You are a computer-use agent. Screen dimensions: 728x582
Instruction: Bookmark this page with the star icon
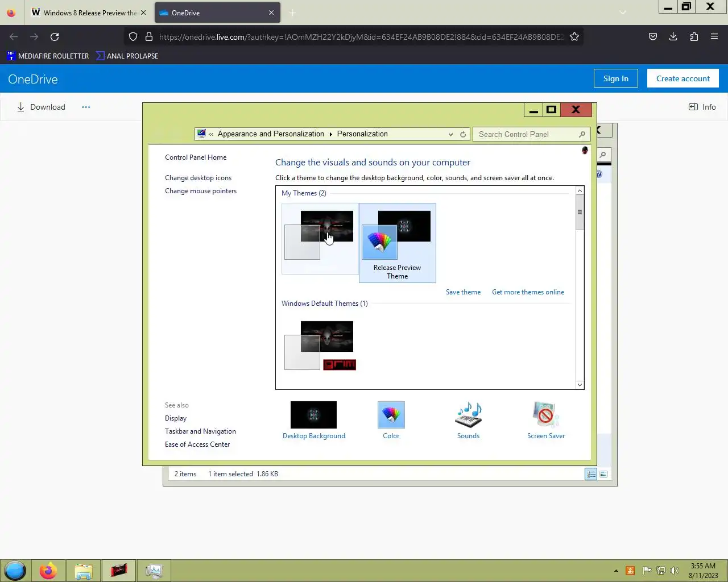(x=574, y=37)
